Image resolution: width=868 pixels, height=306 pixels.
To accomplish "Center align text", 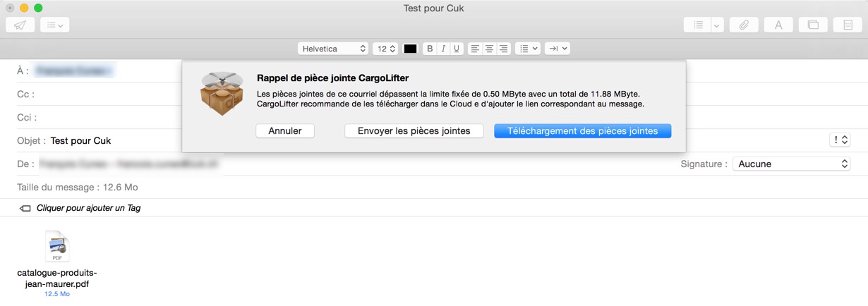I will pos(489,49).
